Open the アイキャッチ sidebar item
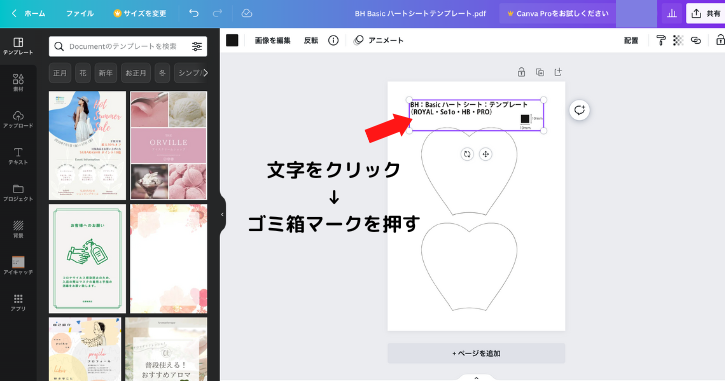 18,265
